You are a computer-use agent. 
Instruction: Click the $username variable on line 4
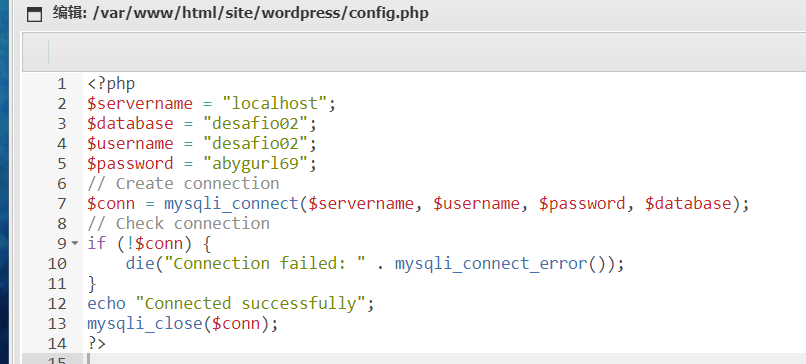pos(130,143)
